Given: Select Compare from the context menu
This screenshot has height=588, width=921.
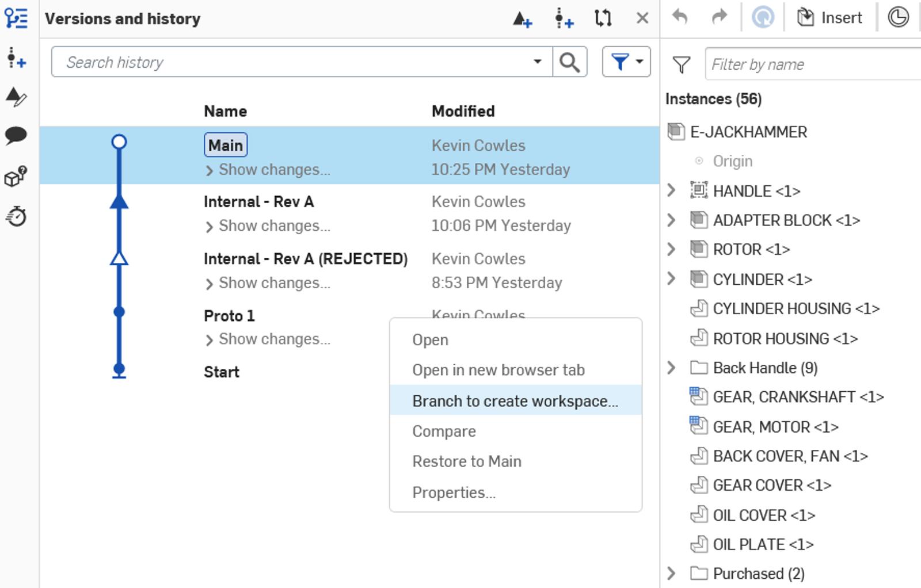Looking at the screenshot, I should pyautogui.click(x=443, y=431).
